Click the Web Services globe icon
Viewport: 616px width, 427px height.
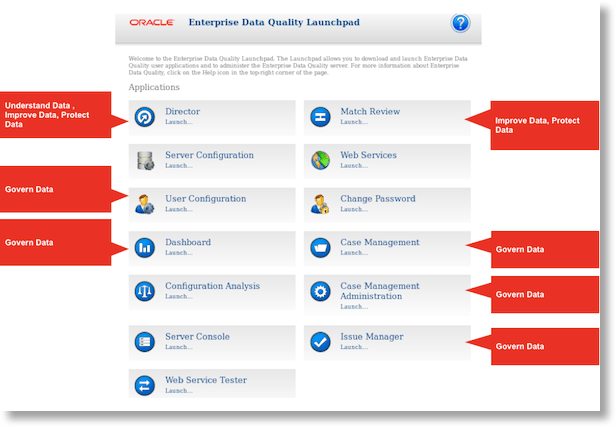pyautogui.click(x=320, y=160)
